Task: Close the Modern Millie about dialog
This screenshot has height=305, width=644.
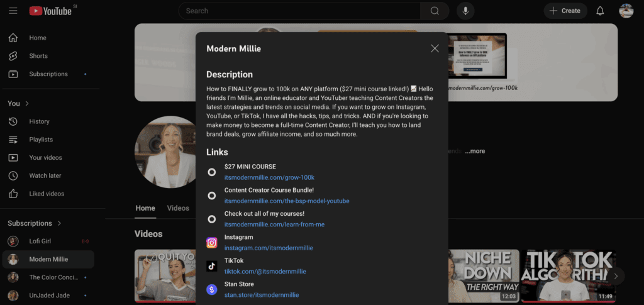Action: click(435, 48)
